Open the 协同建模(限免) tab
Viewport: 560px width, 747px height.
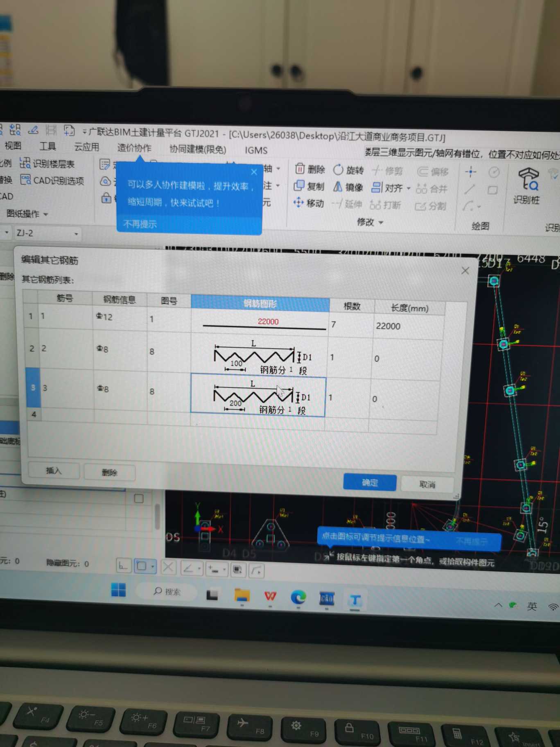tap(197, 149)
